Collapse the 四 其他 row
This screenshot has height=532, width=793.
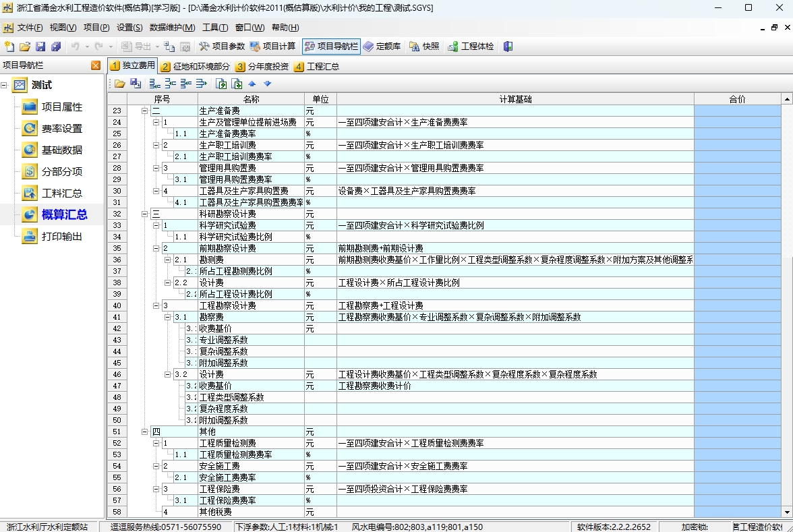[144, 432]
